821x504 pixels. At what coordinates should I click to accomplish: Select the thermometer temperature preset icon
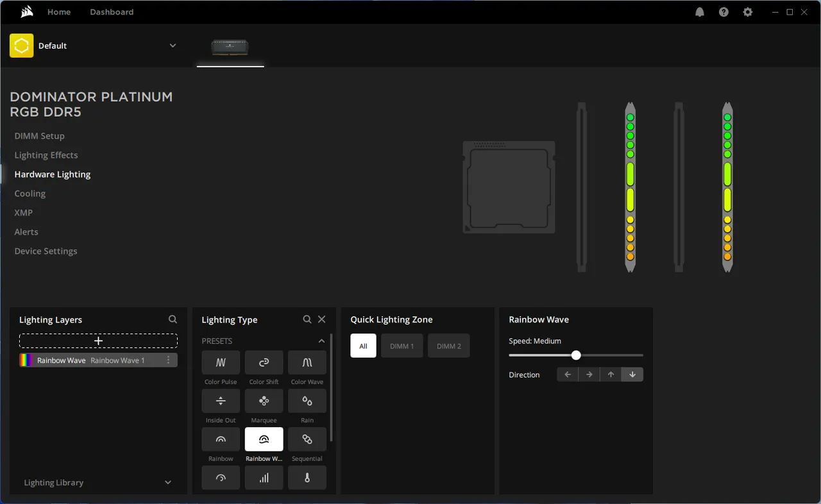pos(307,478)
